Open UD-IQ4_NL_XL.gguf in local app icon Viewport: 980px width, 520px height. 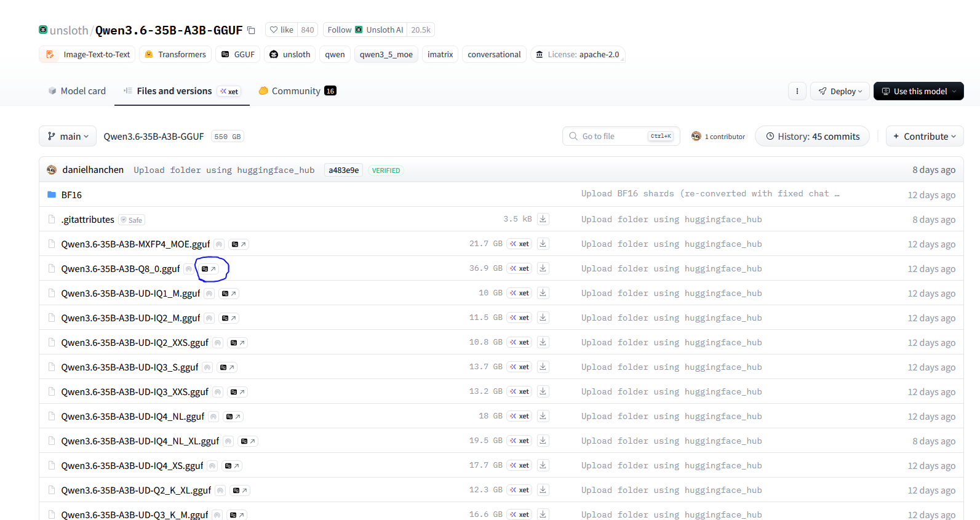(248, 441)
